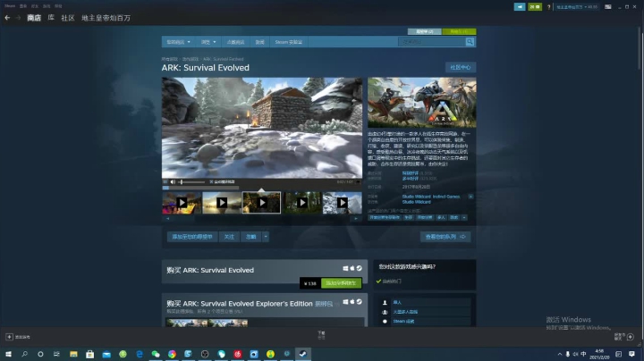The height and width of the screenshot is (361, 644).
Task: Go back with the left arrow
Action: 7,18
